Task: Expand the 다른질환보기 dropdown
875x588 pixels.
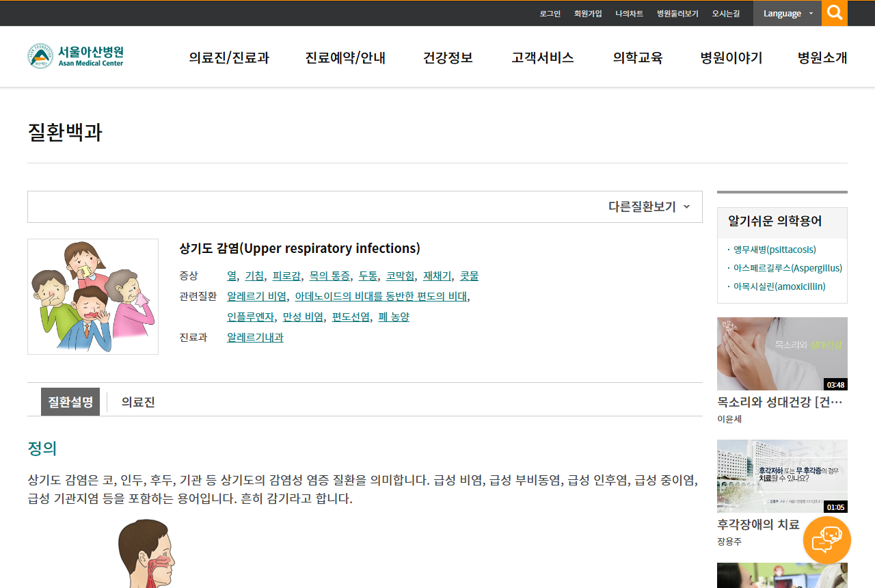Action: pos(649,206)
